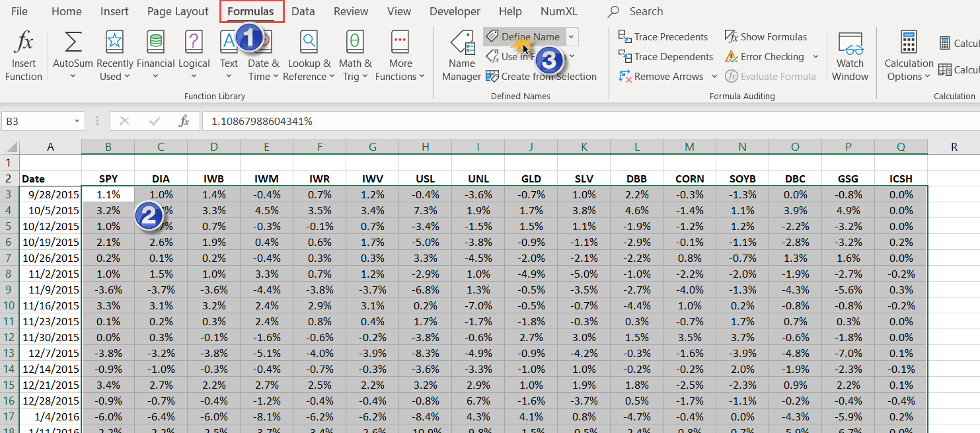The image size is (980, 433).
Task: Click Trace Precedents
Action: click(x=663, y=37)
